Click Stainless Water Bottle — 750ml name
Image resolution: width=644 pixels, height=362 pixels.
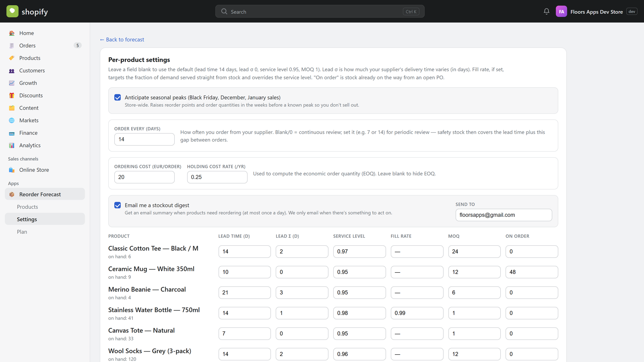click(x=154, y=310)
